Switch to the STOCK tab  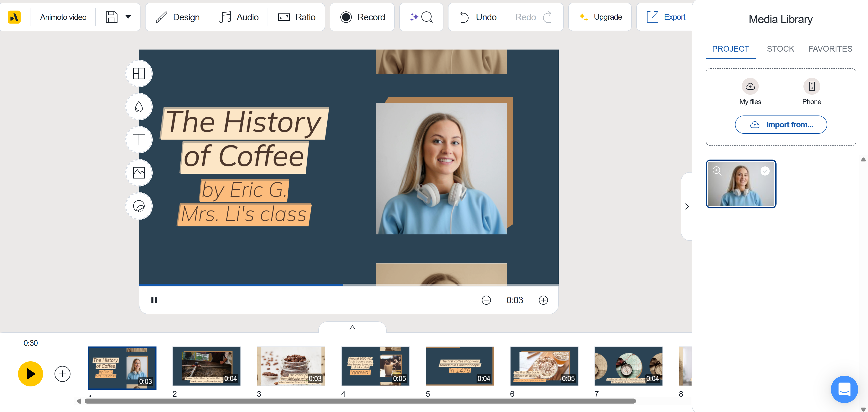coord(780,49)
